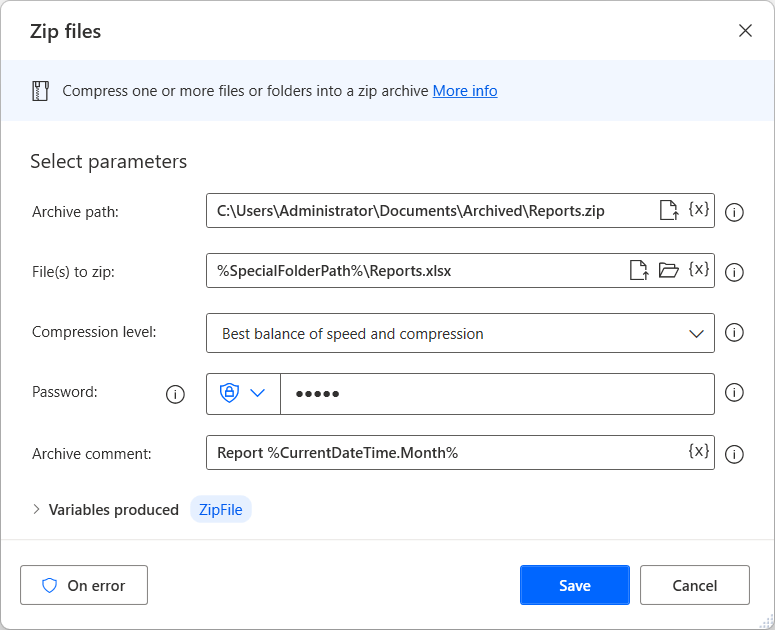
Task: Click info icon next to Password label
Action: pyautogui.click(x=175, y=394)
